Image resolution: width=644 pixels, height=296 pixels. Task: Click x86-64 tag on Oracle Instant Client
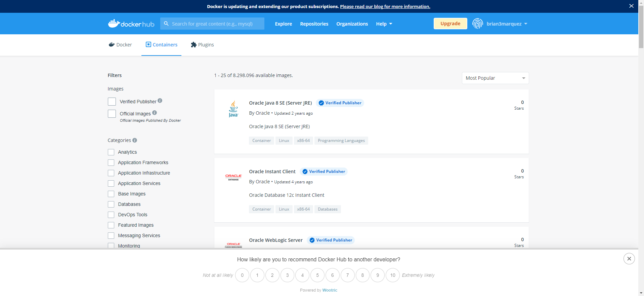[x=303, y=209]
